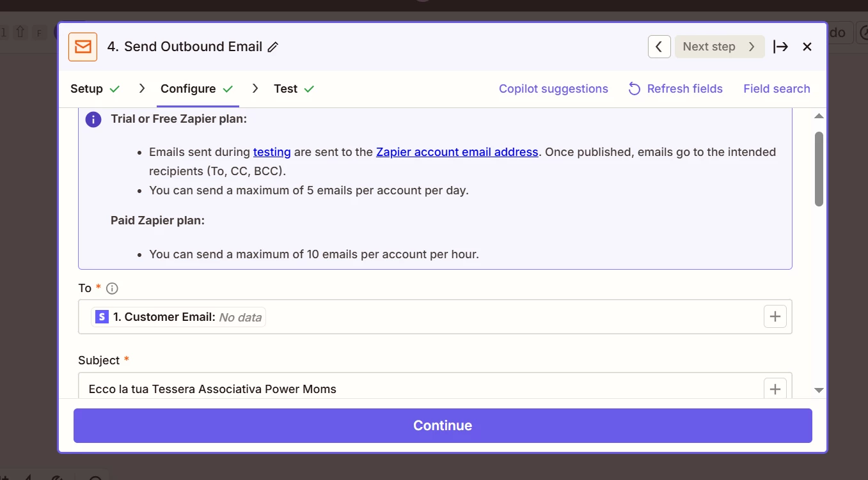Go to previous step arrow button
The image size is (868, 480).
coord(659,47)
